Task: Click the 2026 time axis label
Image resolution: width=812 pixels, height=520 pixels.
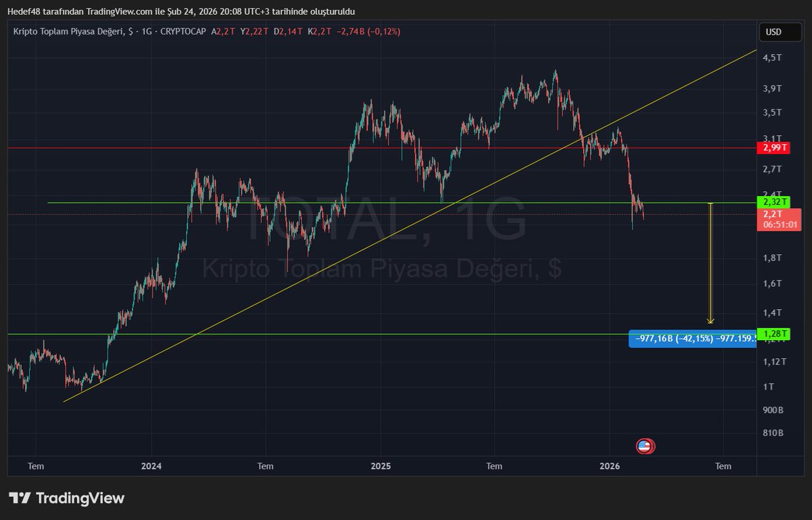Action: [x=610, y=466]
